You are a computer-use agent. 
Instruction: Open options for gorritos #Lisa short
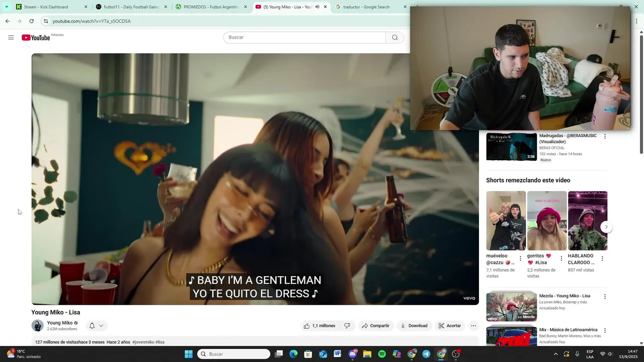point(561,258)
